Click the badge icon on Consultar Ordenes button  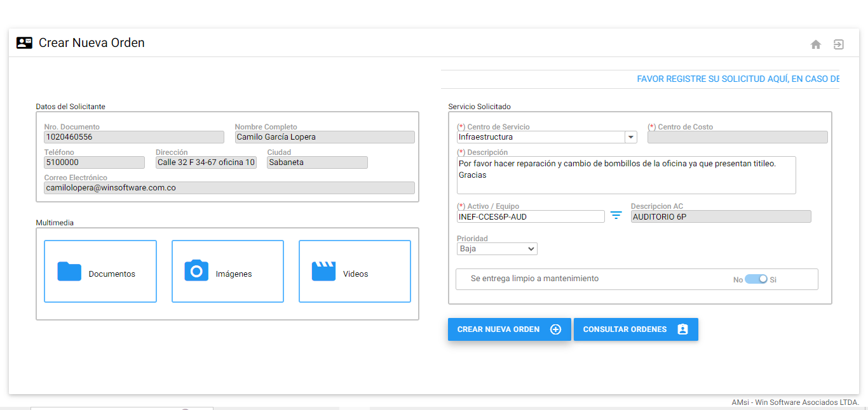coord(682,329)
